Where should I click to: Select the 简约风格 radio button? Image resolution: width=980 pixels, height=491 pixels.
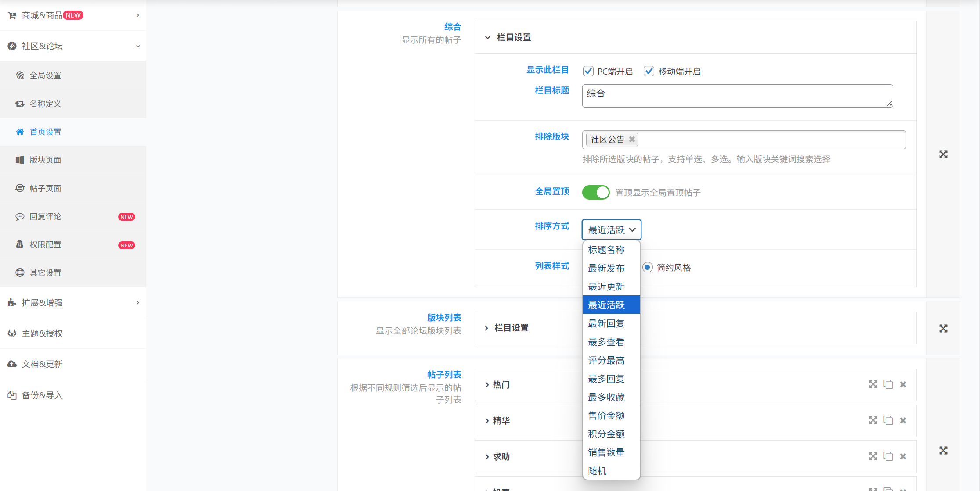pyautogui.click(x=648, y=267)
